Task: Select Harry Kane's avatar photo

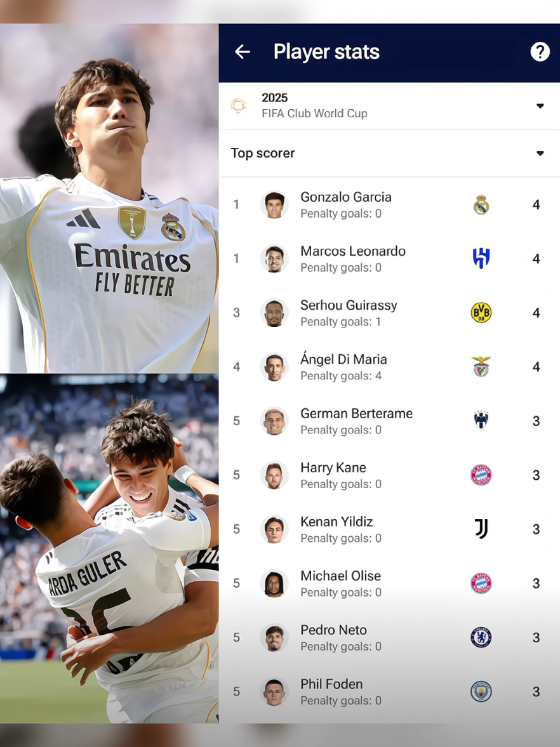Action: coord(274,475)
